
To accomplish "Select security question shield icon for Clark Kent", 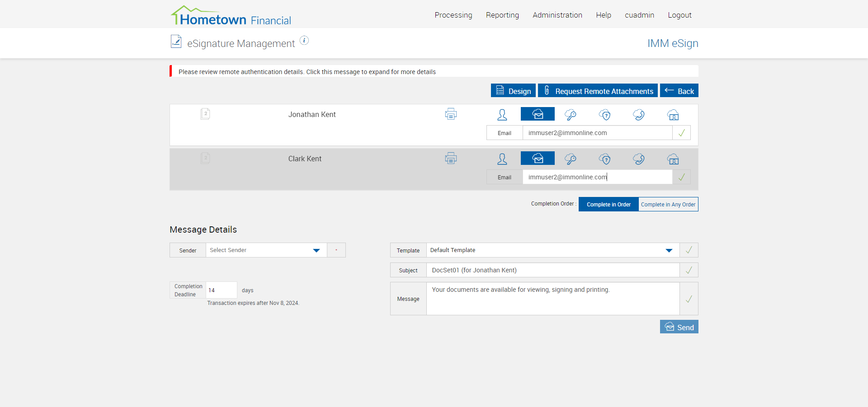I will pos(605,159).
